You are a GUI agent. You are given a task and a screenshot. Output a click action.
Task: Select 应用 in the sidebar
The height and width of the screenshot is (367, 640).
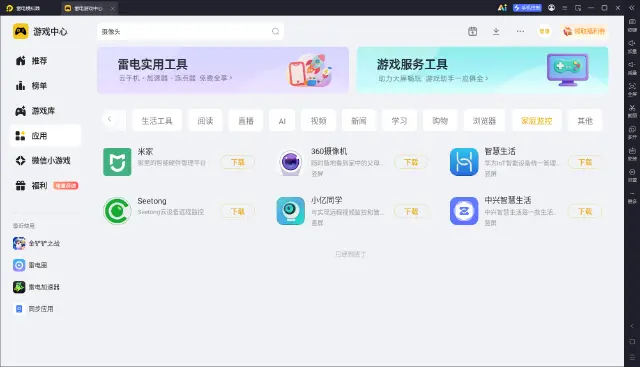coord(45,136)
